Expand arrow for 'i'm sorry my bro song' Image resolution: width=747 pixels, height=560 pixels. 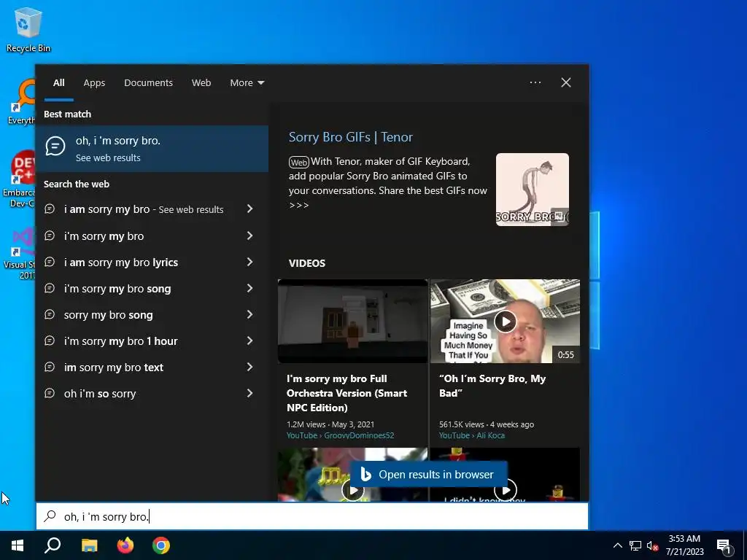[x=249, y=287]
